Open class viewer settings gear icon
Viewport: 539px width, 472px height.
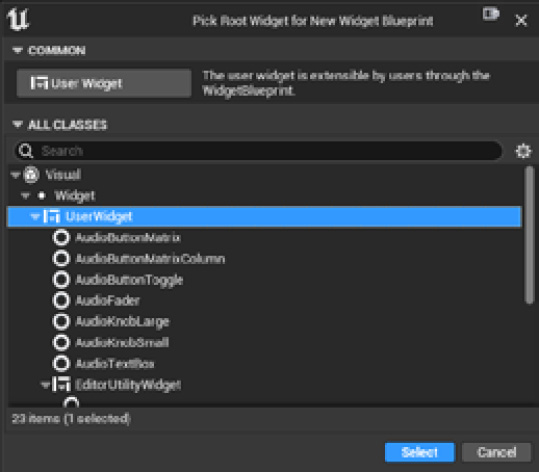(x=523, y=151)
